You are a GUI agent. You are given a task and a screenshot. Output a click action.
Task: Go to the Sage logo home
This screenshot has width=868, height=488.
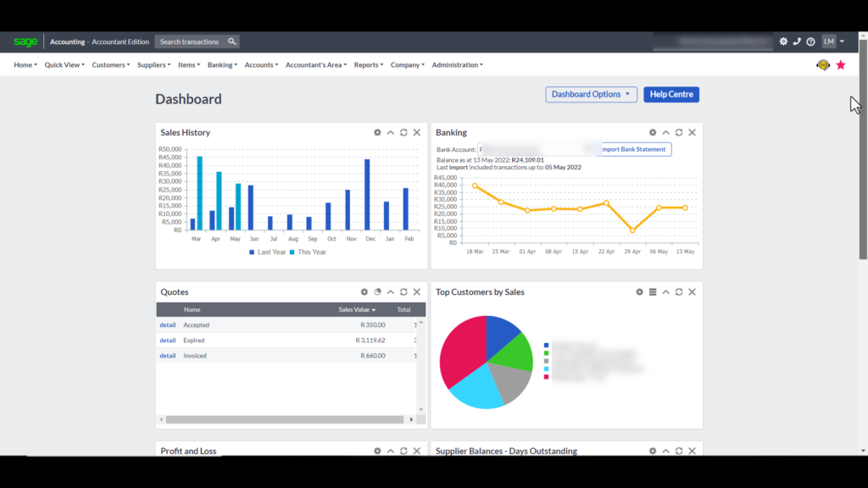(x=25, y=42)
